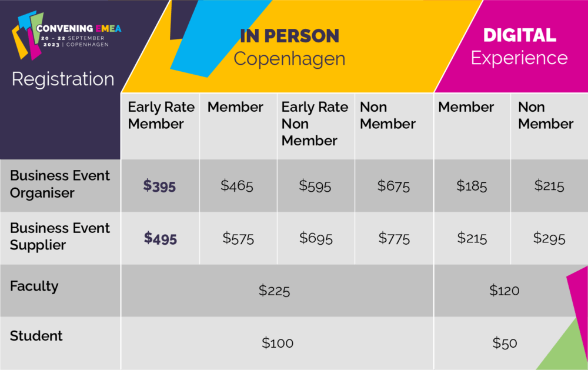Click the Registration heading
588x370 pixels.
pos(63,79)
